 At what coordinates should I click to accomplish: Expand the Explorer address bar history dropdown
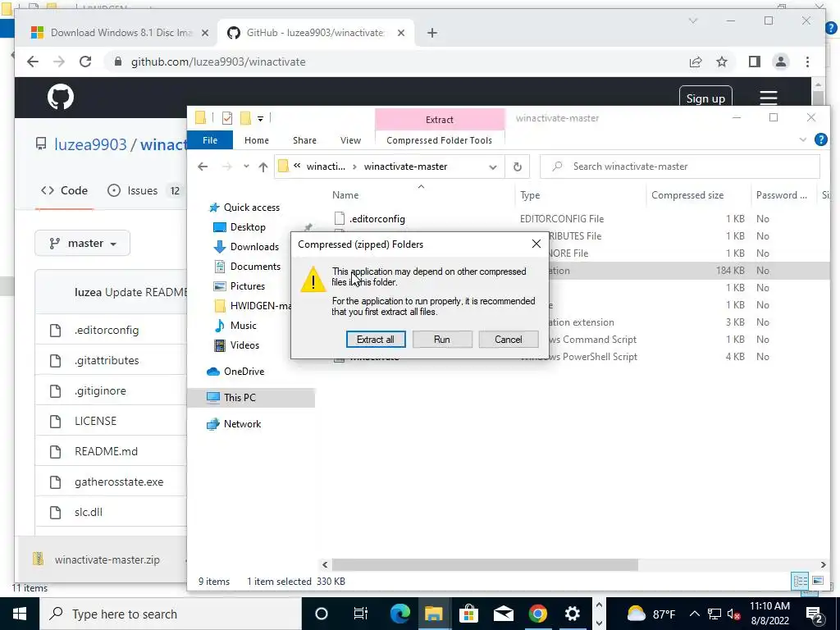(492, 167)
